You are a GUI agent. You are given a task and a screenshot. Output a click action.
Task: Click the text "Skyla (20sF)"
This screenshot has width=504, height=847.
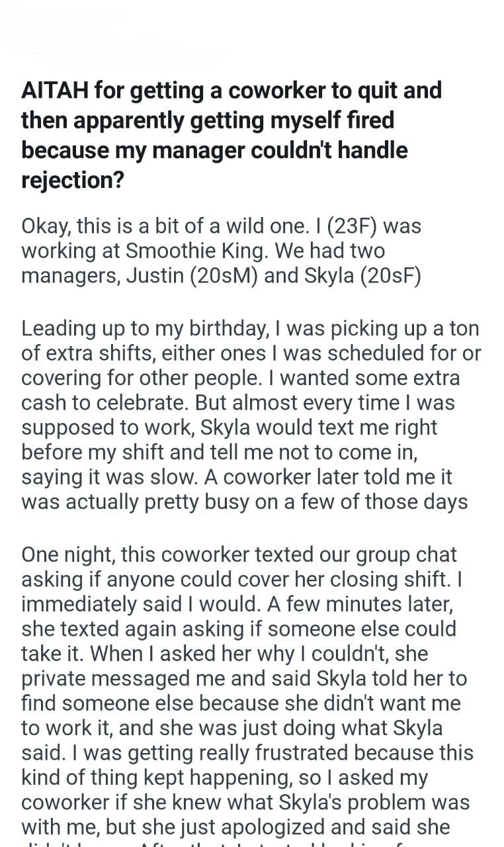pyautogui.click(x=362, y=277)
